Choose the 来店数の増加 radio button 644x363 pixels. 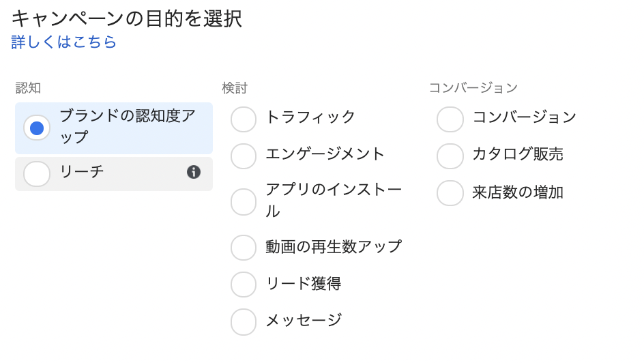coord(450,193)
